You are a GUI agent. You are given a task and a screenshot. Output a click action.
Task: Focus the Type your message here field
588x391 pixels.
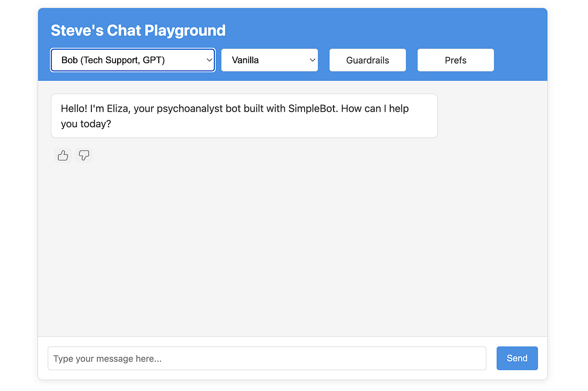tap(267, 358)
